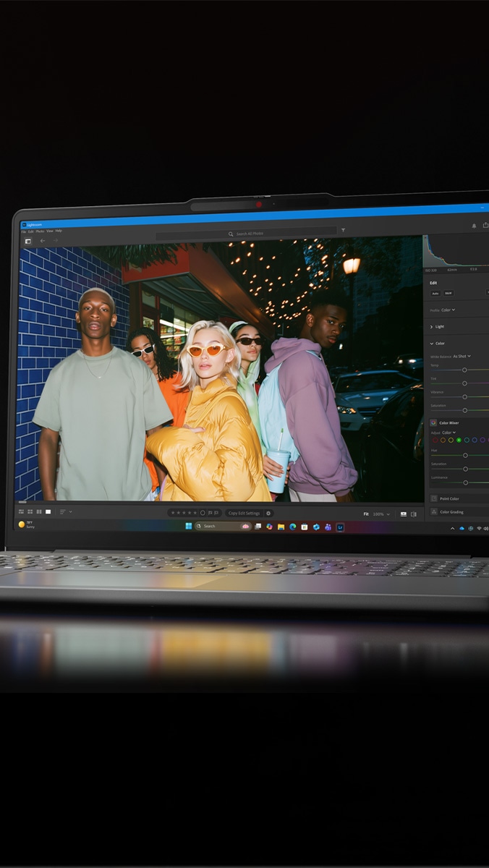Open the Photo menu
Viewport: 489px width, 868px height.
click(x=40, y=231)
